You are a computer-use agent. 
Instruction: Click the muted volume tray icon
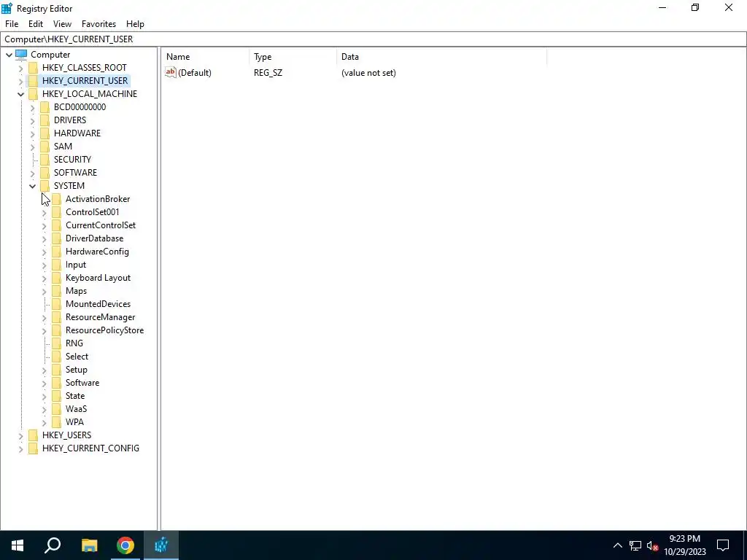[653, 545]
